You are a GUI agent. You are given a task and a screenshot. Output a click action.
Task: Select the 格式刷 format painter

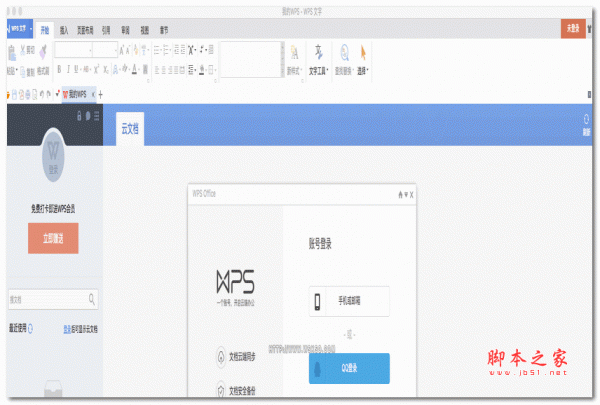(x=43, y=59)
